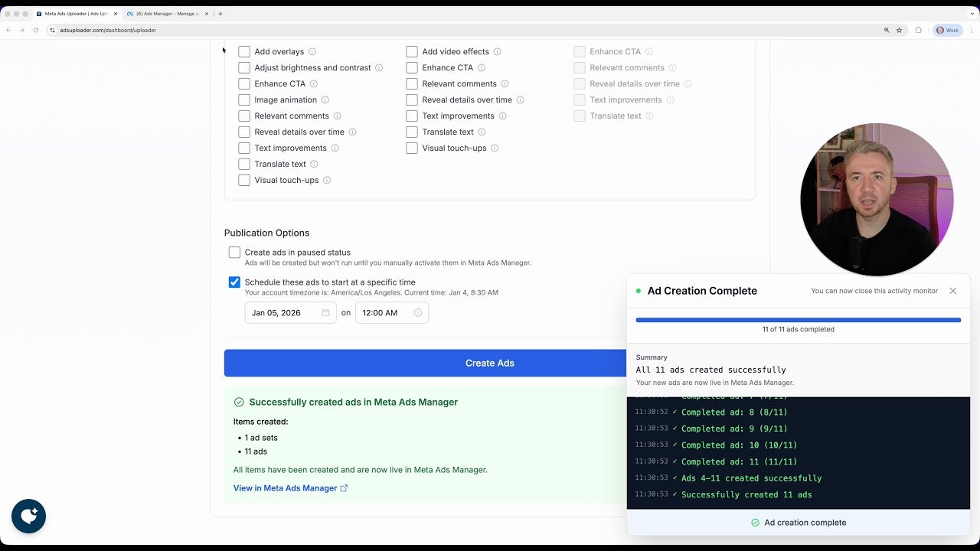The width and height of the screenshot is (980, 551).
Task: Click the Work profile chip
Action: (948, 31)
